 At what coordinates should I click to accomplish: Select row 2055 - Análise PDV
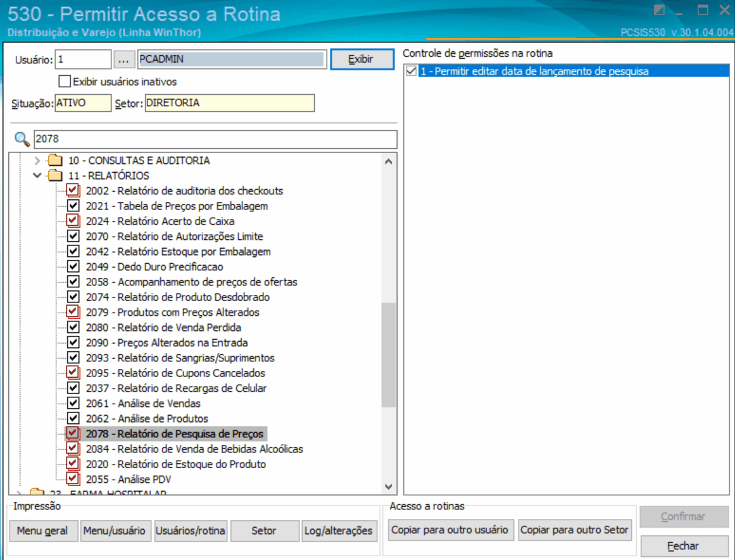tap(129, 480)
